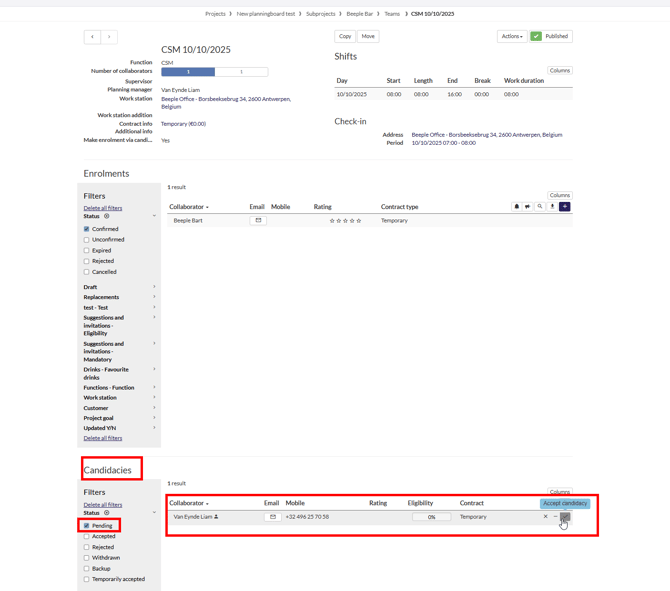Enable the Unconfirmed enrolment filter
Image resolution: width=670 pixels, height=591 pixels.
(x=87, y=240)
